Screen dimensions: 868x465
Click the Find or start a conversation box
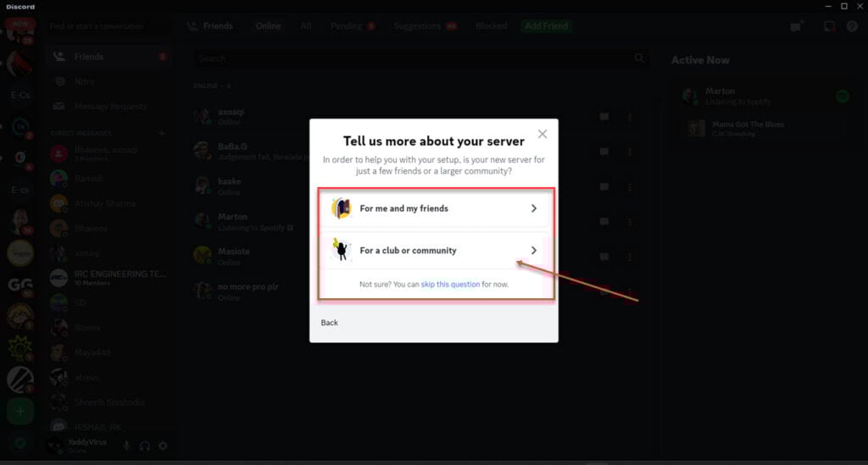point(108,26)
